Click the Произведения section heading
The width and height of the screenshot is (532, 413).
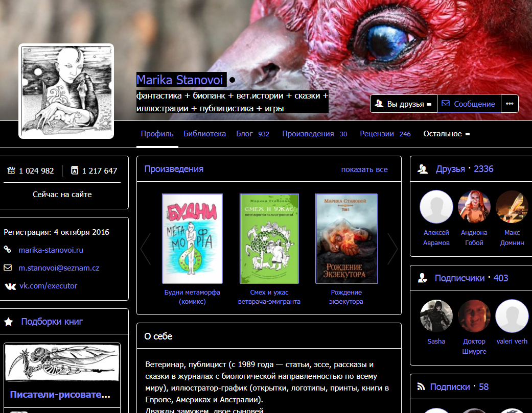click(174, 169)
